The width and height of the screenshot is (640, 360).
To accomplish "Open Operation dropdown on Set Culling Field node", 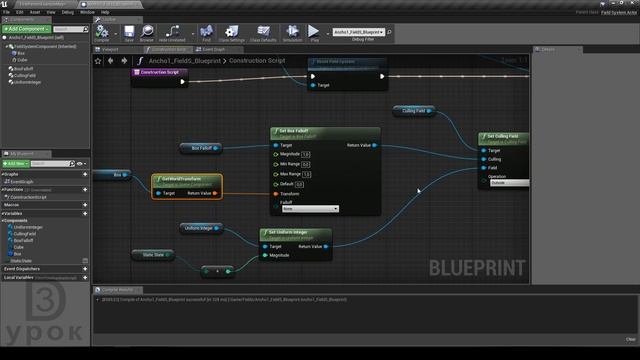I will tap(509, 183).
